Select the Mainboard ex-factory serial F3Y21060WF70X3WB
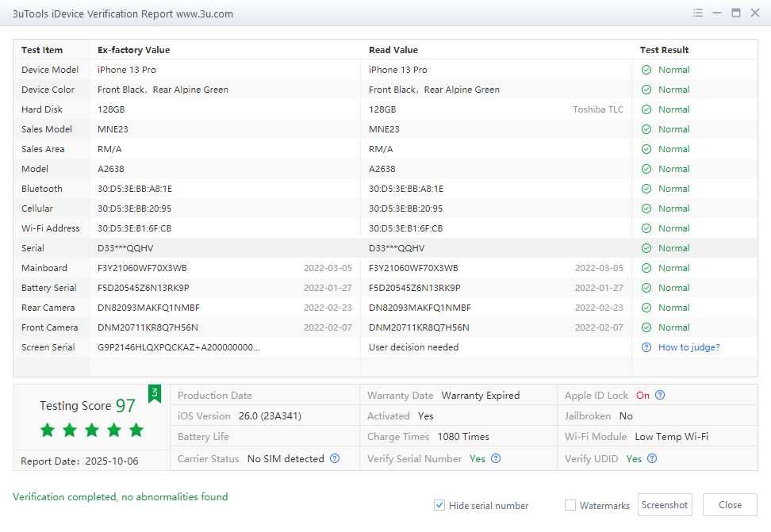 (142, 268)
